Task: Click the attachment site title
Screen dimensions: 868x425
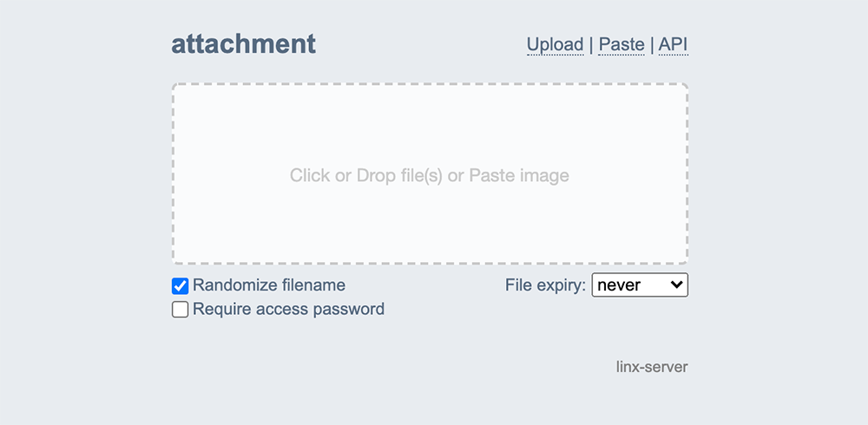Action: coord(243,44)
